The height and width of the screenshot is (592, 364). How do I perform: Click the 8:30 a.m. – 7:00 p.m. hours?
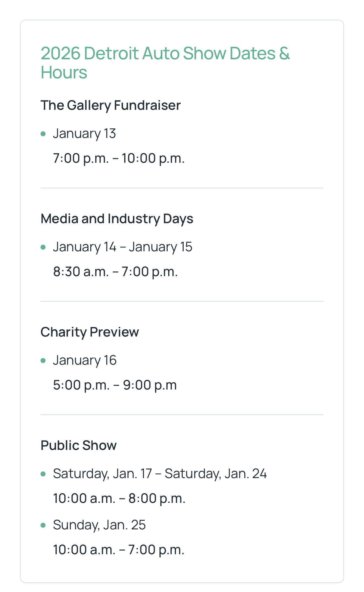point(115,272)
